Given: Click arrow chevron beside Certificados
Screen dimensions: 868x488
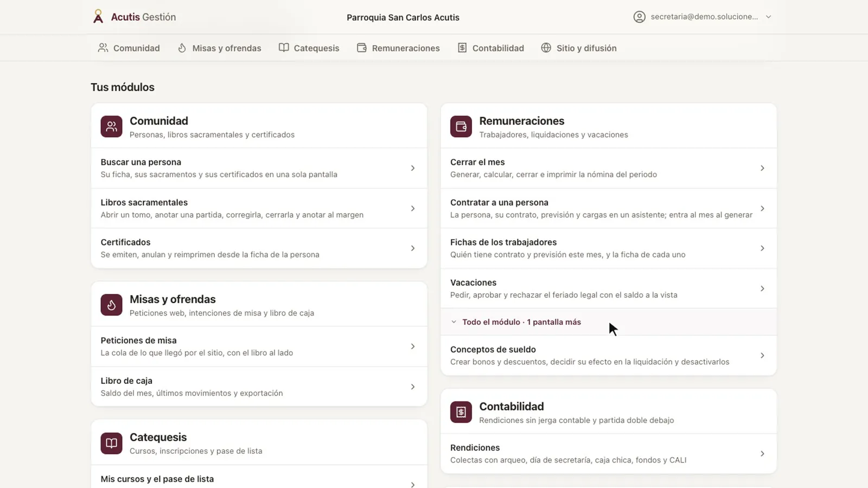Looking at the screenshot, I should (413, 248).
